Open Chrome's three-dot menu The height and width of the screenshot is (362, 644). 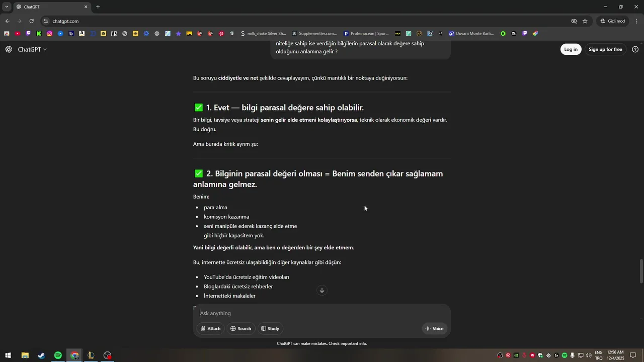(637, 21)
